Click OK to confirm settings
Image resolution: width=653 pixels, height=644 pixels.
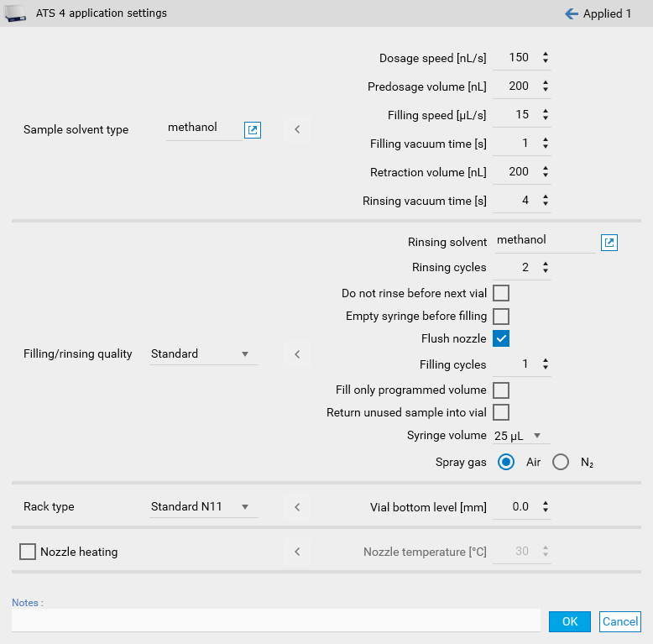(x=570, y=621)
